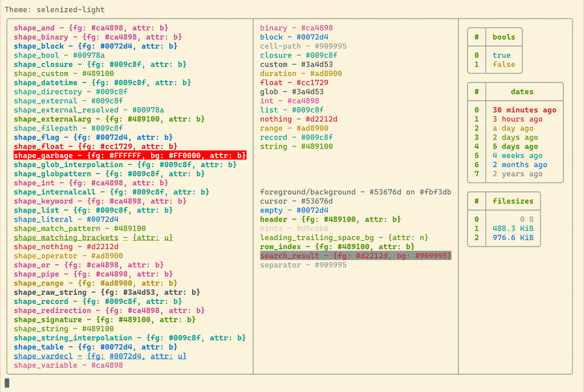Click '2 months ago' date cell
Screen dimensions: 584x392
pos(520,165)
